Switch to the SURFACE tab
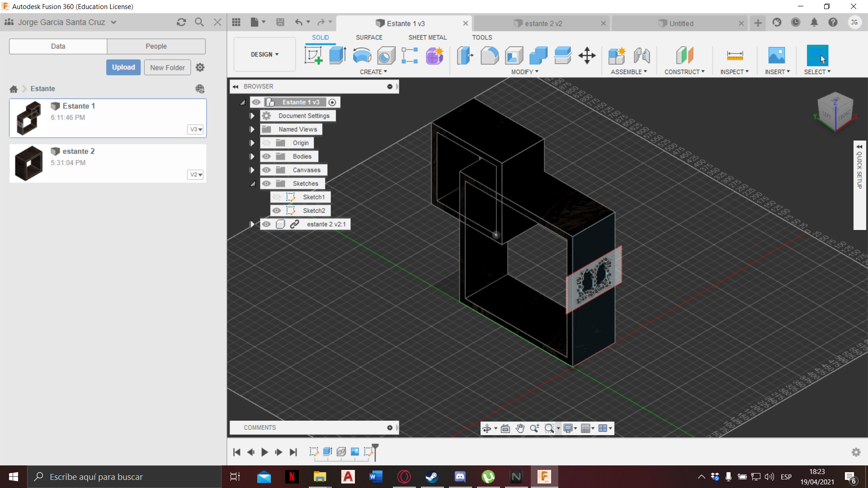This screenshot has height=488, width=868. tap(368, 37)
